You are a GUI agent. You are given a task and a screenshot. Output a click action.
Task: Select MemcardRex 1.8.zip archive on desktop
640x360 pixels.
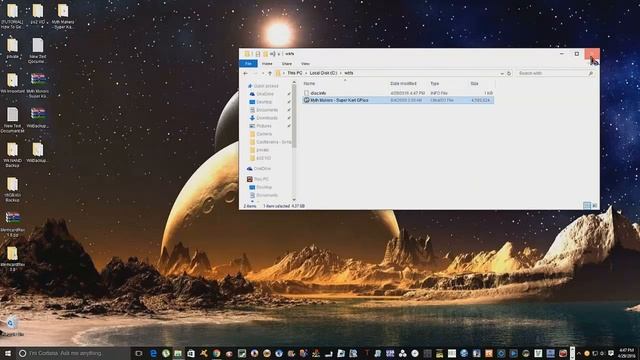13,224
